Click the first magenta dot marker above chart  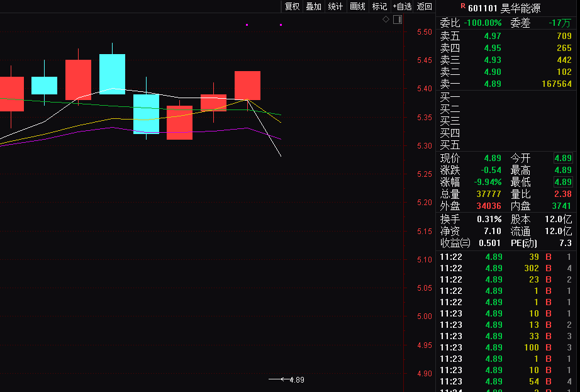pos(247,25)
